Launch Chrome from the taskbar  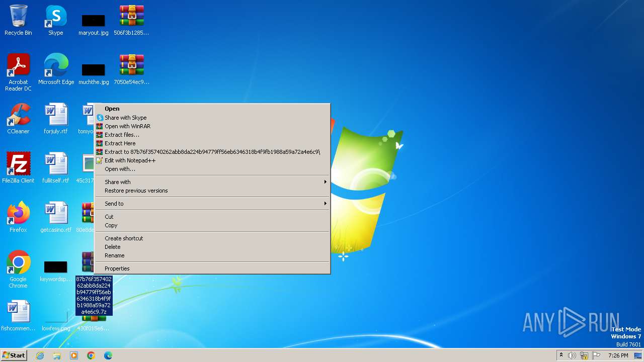click(91, 355)
